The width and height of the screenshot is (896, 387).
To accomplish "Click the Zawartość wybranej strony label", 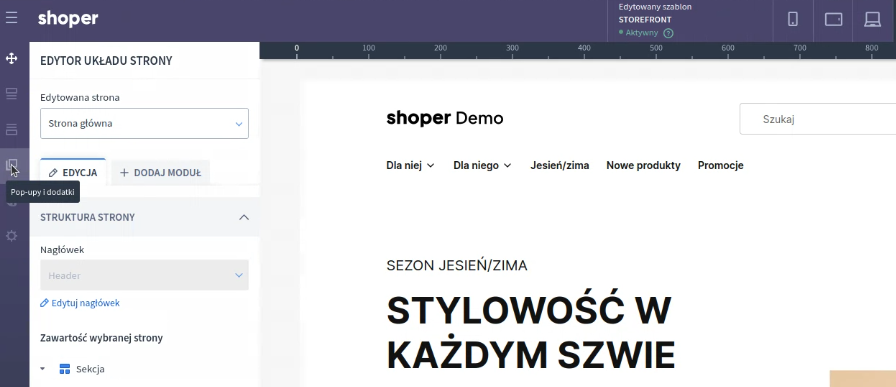I will [x=102, y=338].
